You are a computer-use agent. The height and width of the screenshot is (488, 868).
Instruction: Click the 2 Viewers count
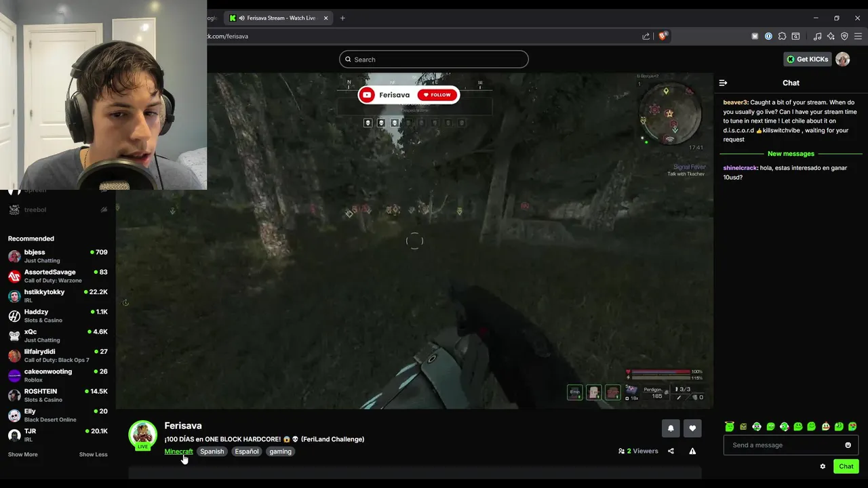(638, 451)
